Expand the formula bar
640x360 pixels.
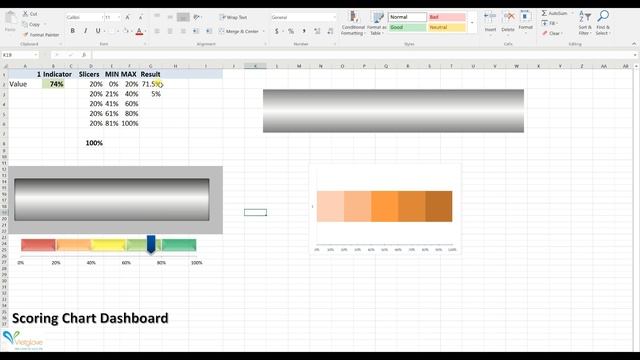coord(635,55)
